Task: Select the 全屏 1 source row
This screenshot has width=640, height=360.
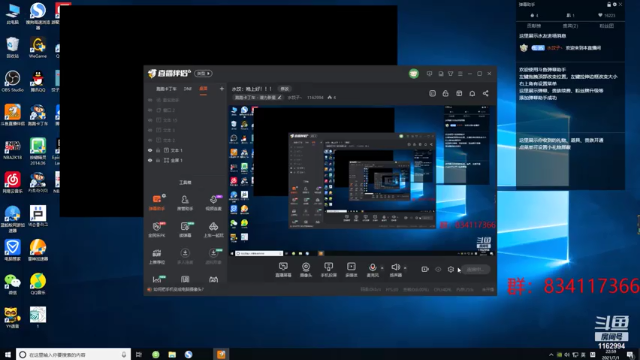Action: coord(186,160)
